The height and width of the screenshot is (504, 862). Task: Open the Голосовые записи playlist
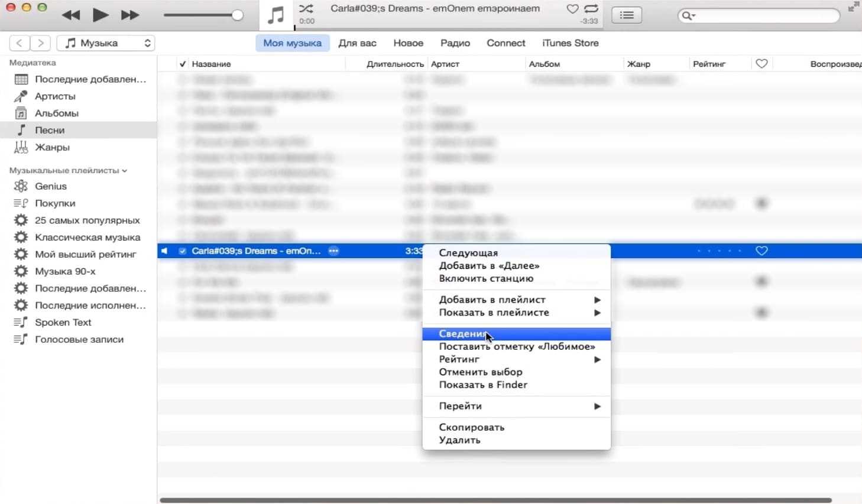pos(79,340)
